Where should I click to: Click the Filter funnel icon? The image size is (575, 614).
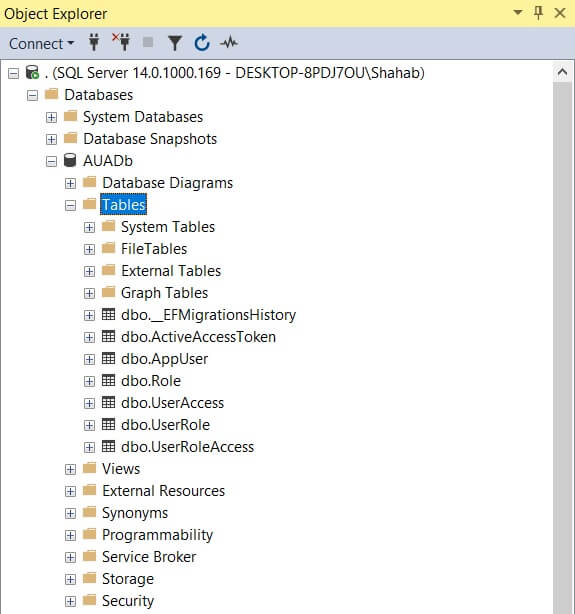175,43
